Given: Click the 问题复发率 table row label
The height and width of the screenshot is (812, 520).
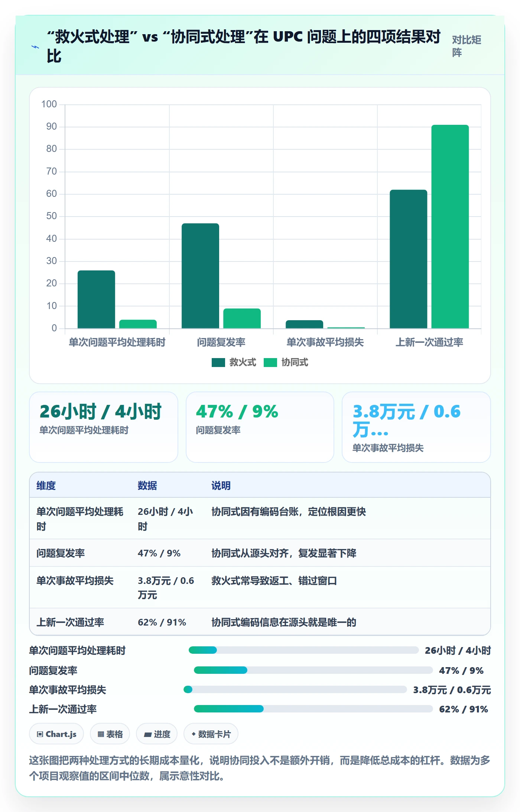Looking at the screenshot, I should pyautogui.click(x=61, y=553).
